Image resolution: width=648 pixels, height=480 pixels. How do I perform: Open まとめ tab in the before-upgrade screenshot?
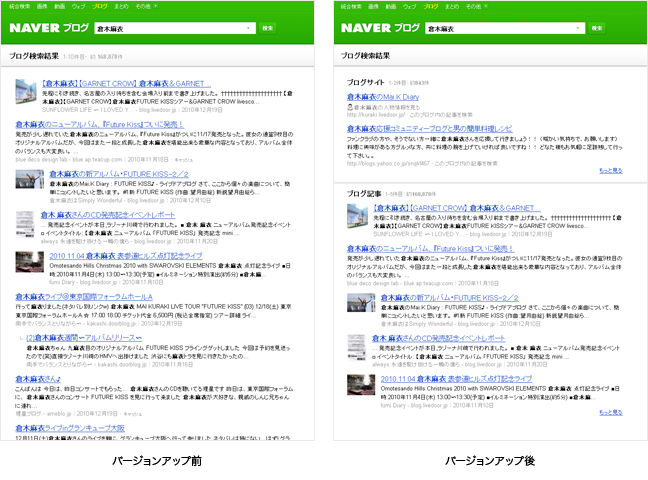[122, 6]
